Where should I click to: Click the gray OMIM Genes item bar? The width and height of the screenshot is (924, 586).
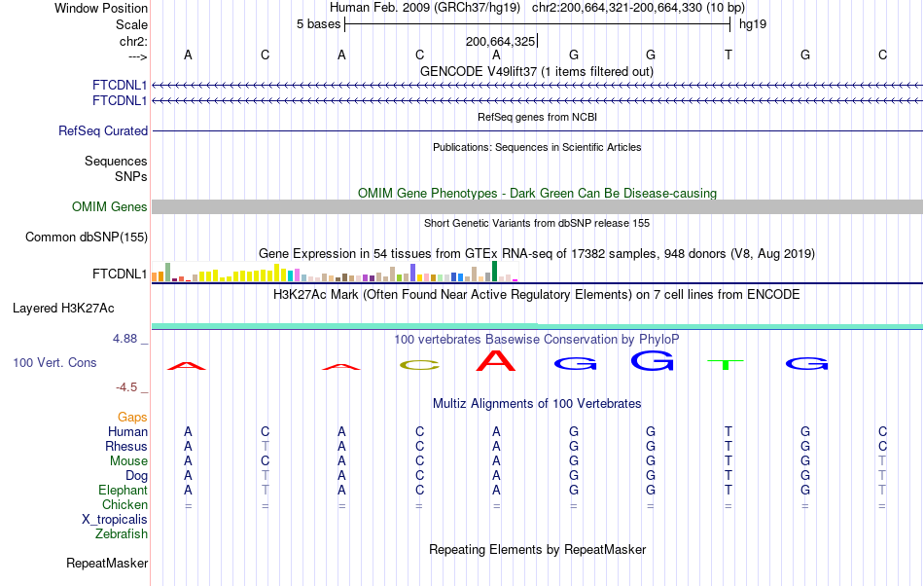[537, 207]
